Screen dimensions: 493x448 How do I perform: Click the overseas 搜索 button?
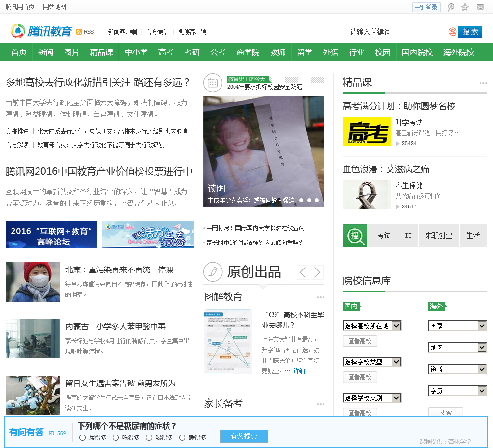coord(445,412)
